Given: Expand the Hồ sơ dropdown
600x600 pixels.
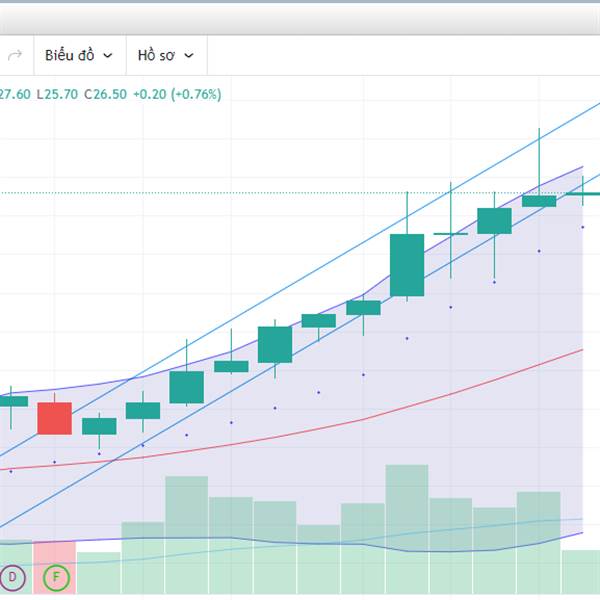Looking at the screenshot, I should (167, 55).
